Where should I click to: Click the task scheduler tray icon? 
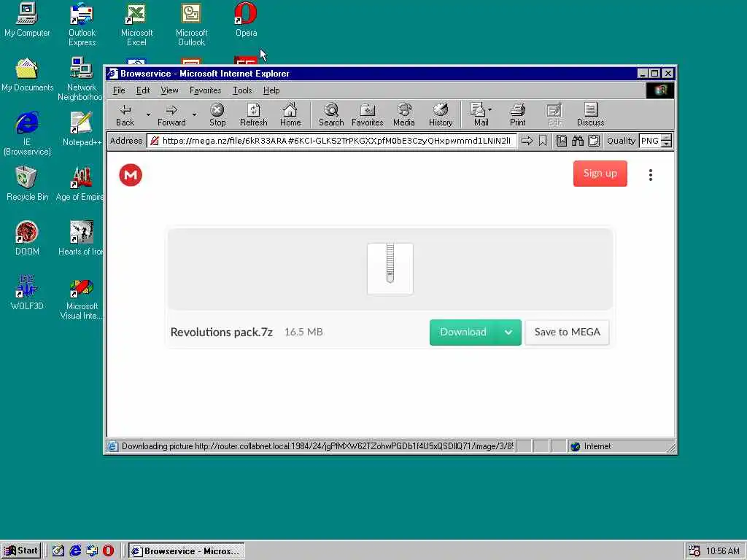tap(694, 551)
